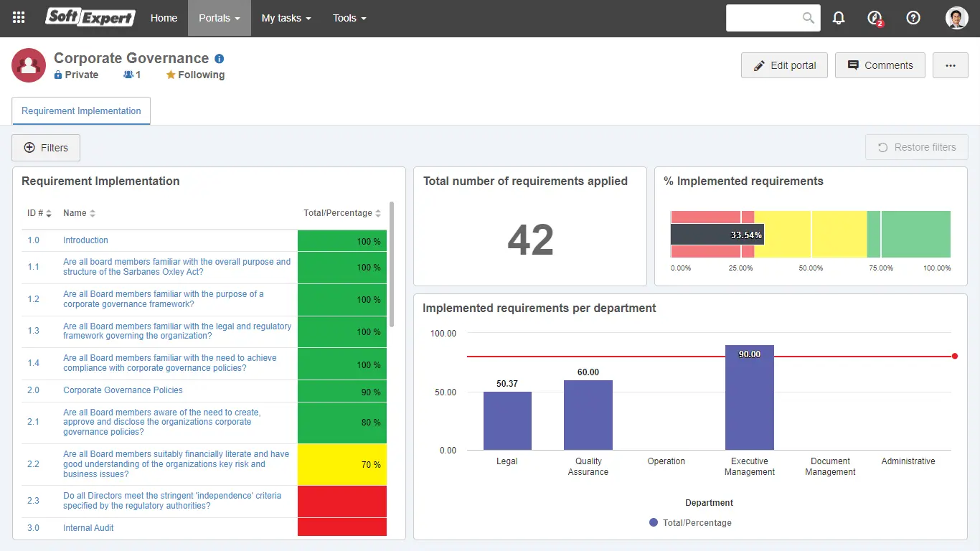
Task: Go to the Home menu item
Action: pyautogui.click(x=164, y=18)
